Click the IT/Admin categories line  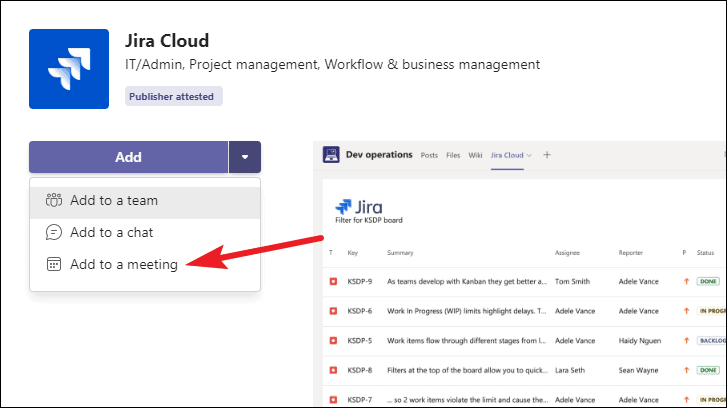332,64
